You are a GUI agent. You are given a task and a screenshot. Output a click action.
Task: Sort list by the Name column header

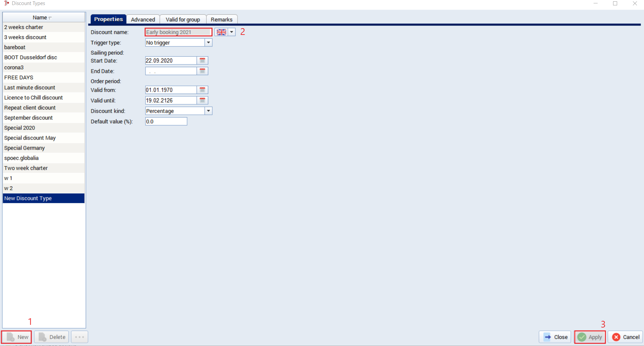pos(44,17)
